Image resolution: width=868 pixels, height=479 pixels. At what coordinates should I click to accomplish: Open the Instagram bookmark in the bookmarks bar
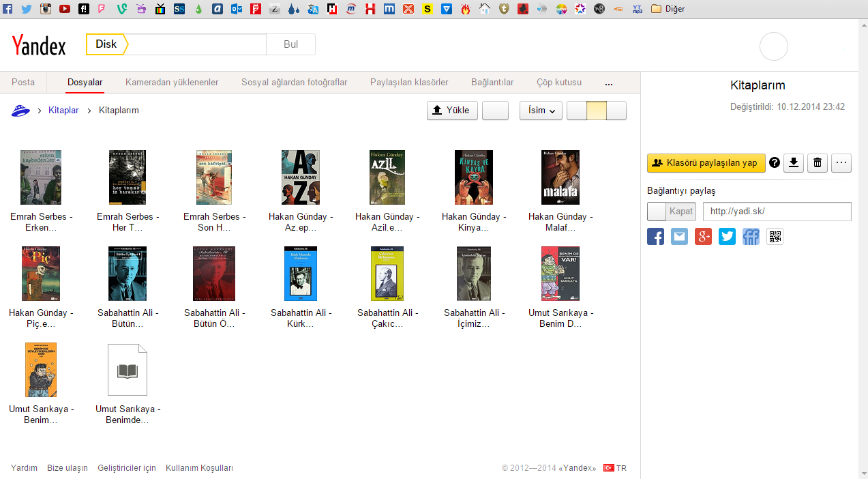point(46,9)
